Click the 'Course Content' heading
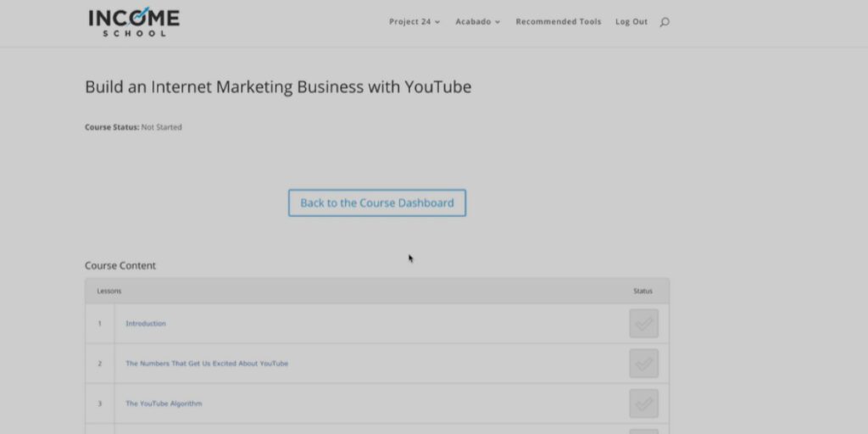The image size is (868, 434). pos(120,265)
